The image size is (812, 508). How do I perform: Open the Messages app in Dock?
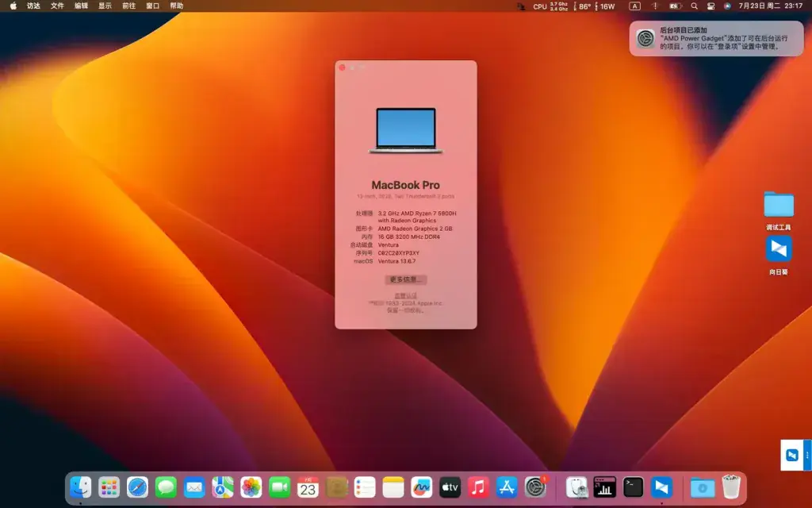[166, 487]
